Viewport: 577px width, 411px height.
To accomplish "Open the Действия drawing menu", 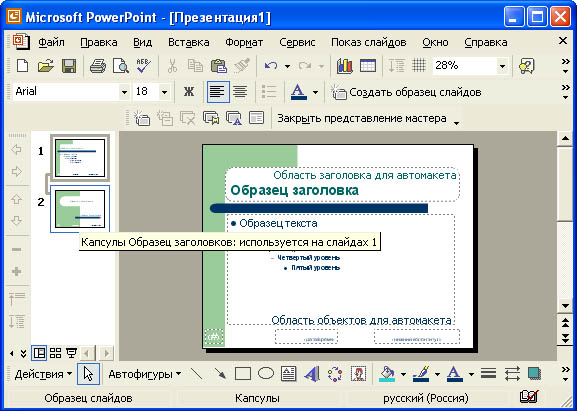I will 43,375.
